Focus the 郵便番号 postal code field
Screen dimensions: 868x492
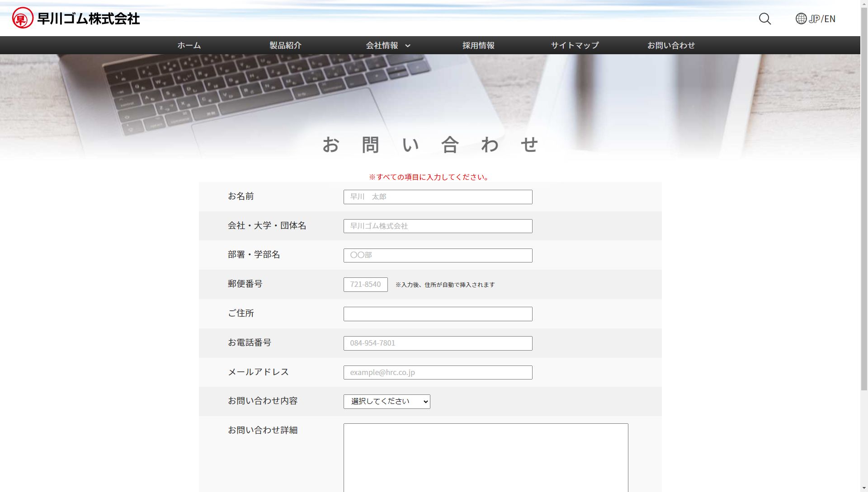366,285
